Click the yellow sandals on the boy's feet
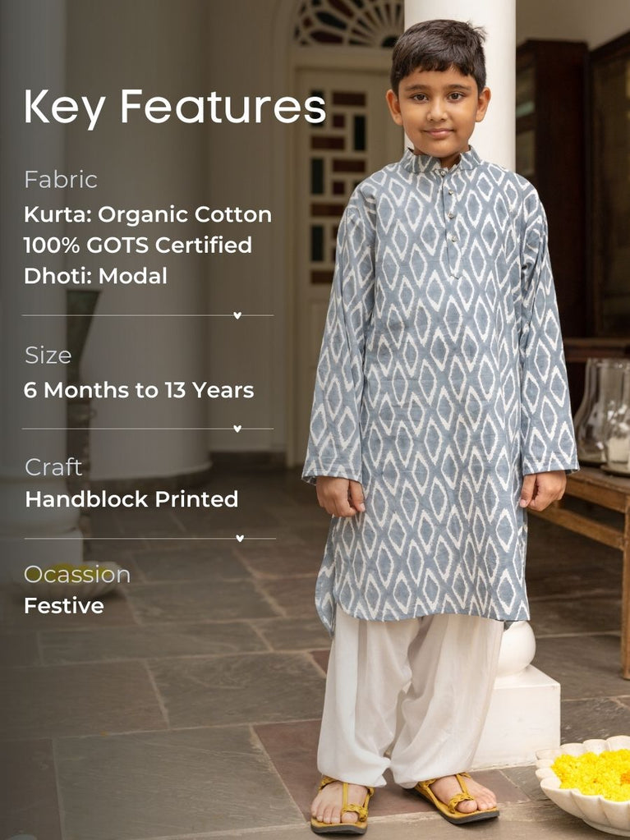 404,802
